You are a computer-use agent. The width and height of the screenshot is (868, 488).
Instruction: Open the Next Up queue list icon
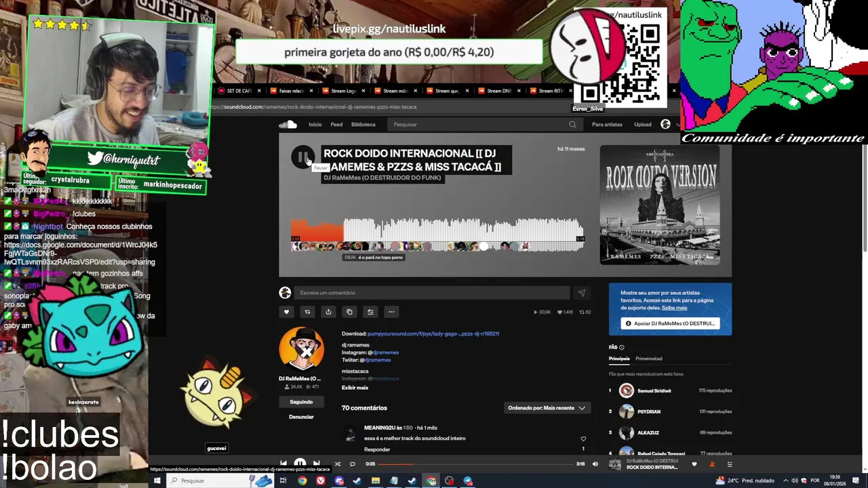[730, 464]
